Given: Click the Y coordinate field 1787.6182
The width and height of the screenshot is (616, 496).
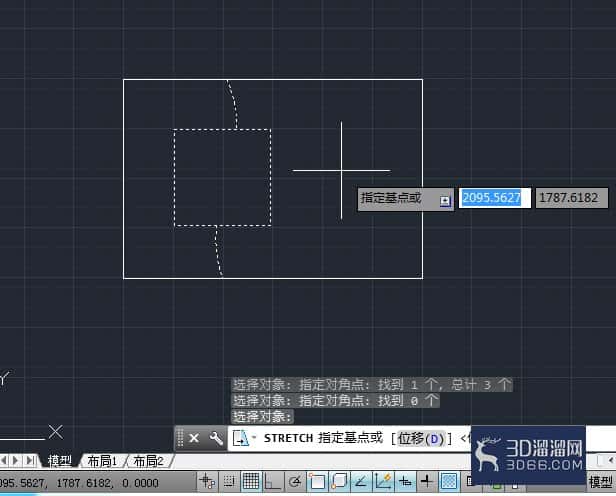Looking at the screenshot, I should pos(572,198).
